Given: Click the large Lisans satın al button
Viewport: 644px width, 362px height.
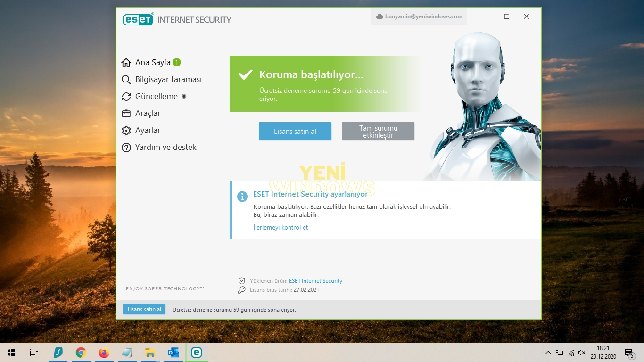Looking at the screenshot, I should [295, 131].
